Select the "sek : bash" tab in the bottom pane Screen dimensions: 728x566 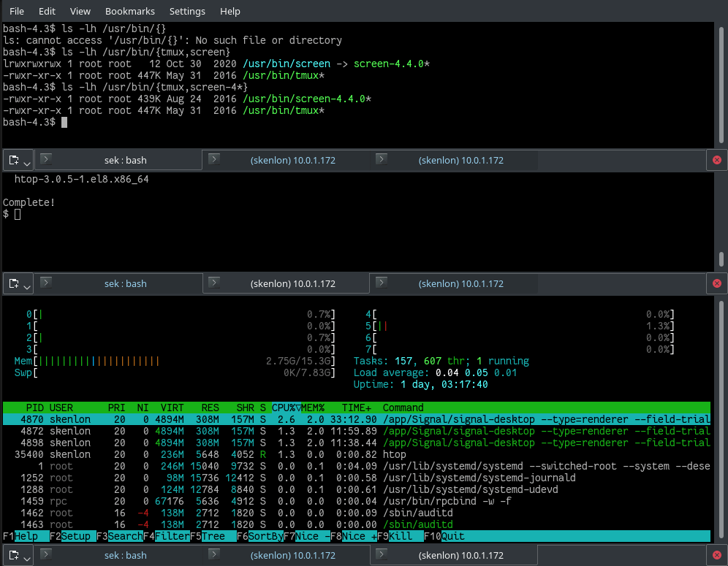(125, 554)
